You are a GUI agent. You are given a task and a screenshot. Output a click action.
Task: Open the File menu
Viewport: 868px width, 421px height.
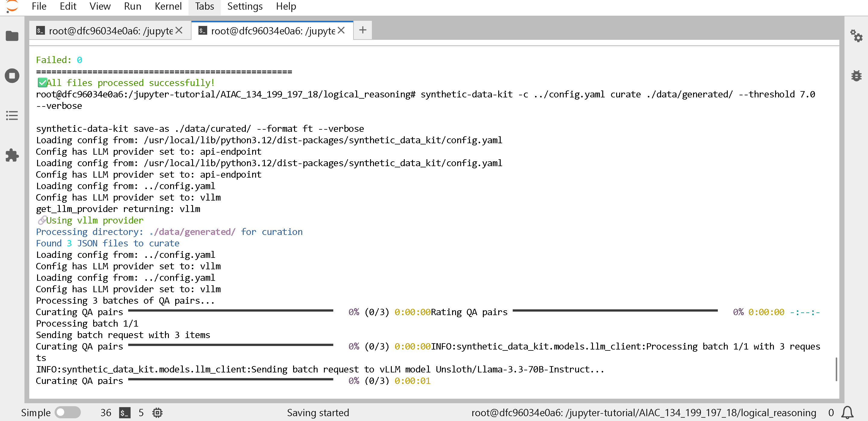coord(39,6)
